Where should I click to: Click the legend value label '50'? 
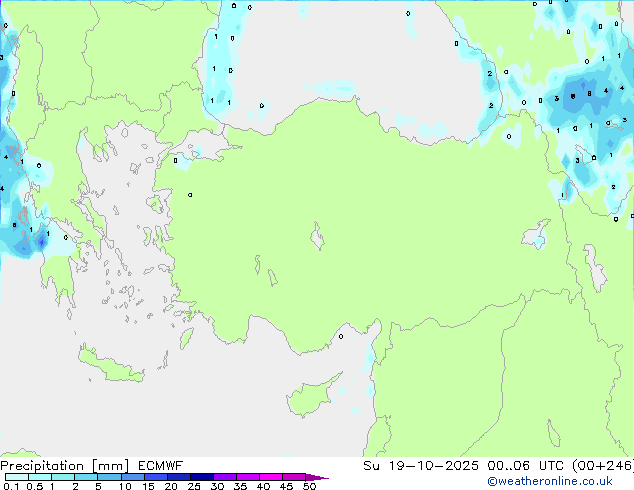pos(309,486)
